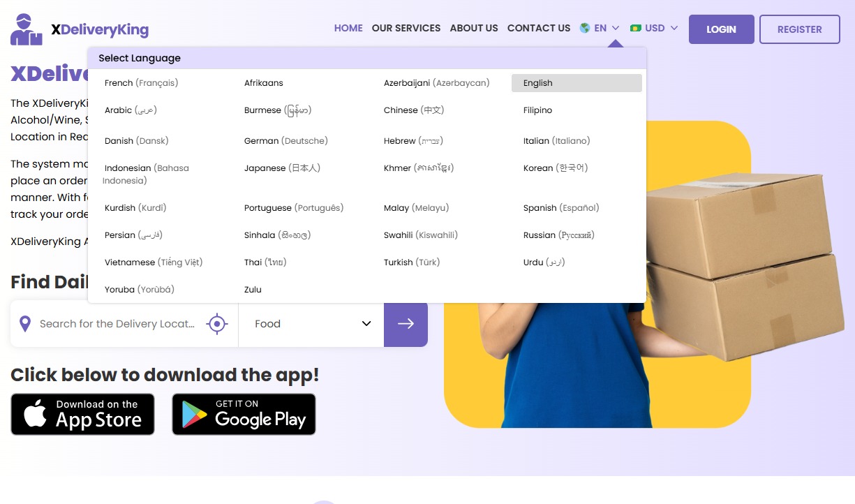The image size is (855, 504).
Task: Click the XDeliveryKing logo
Action: tap(77, 29)
